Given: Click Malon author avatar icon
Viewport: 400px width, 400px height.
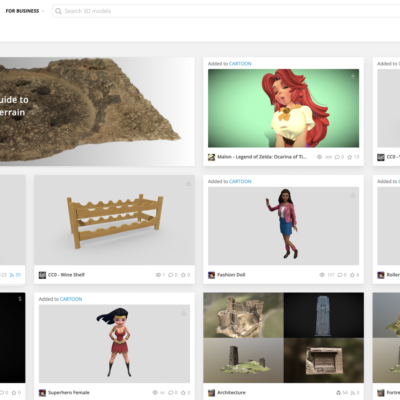Looking at the screenshot, I should [211, 157].
